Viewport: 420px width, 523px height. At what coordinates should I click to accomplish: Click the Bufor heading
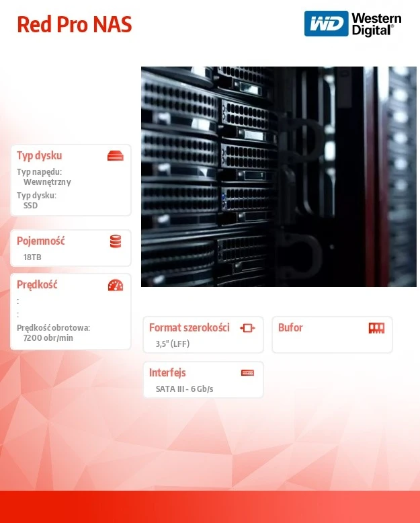[x=290, y=327]
